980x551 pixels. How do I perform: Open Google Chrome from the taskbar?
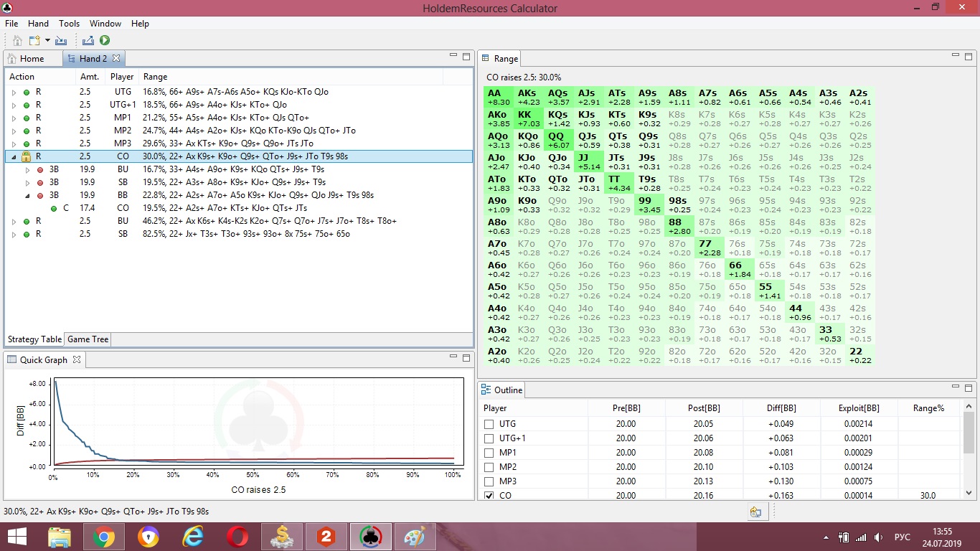tap(103, 537)
